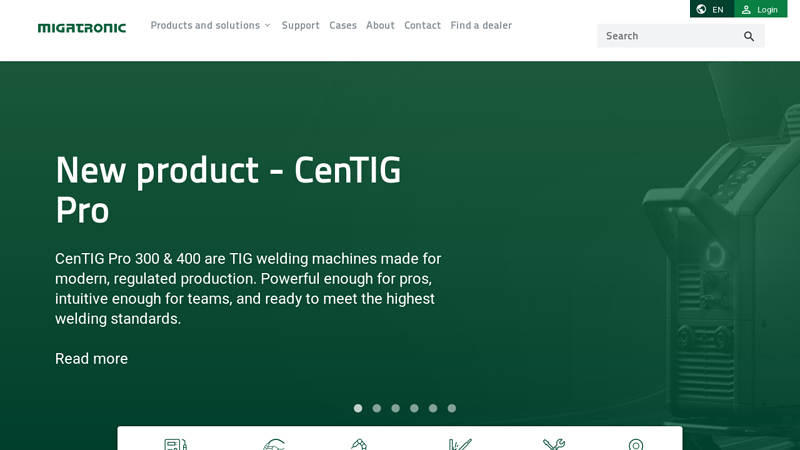This screenshot has height=450, width=800.
Task: Click the Login button
Action: pos(760,9)
